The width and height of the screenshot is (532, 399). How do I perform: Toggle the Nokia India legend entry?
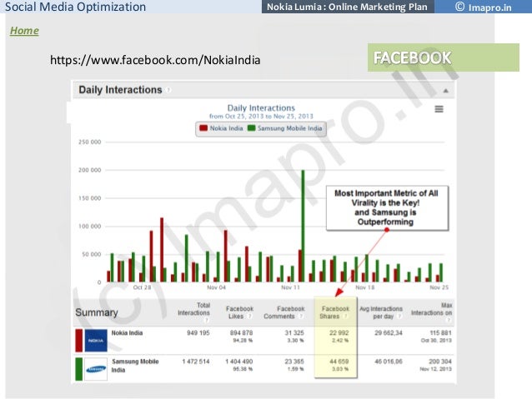pyautogui.click(x=221, y=128)
